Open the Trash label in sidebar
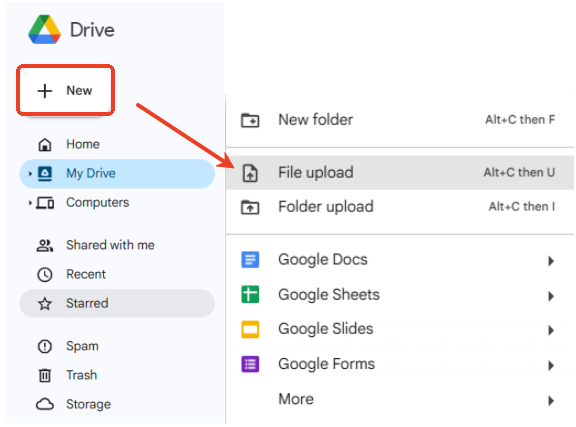The image size is (576, 427). tap(82, 375)
